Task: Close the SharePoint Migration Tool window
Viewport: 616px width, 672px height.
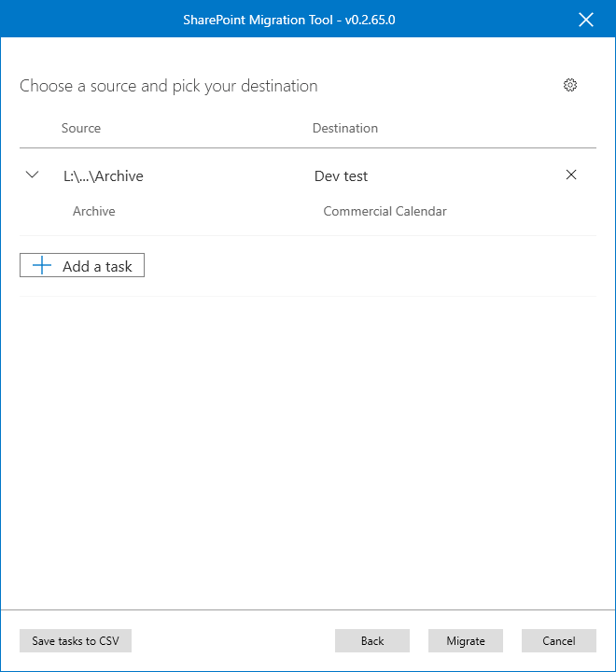Action: coord(586,20)
